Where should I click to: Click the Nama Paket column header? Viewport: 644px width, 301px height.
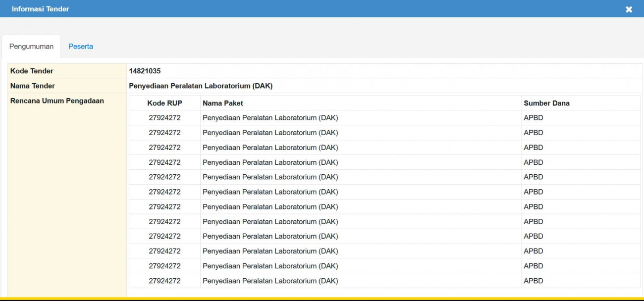(x=223, y=103)
